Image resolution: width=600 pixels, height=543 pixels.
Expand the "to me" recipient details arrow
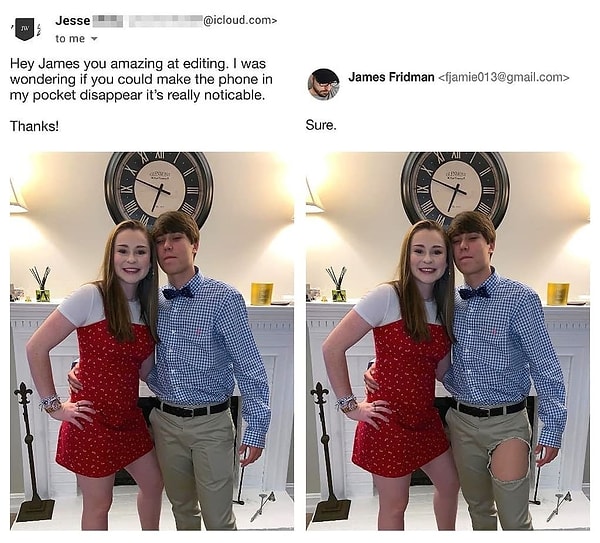point(95,39)
